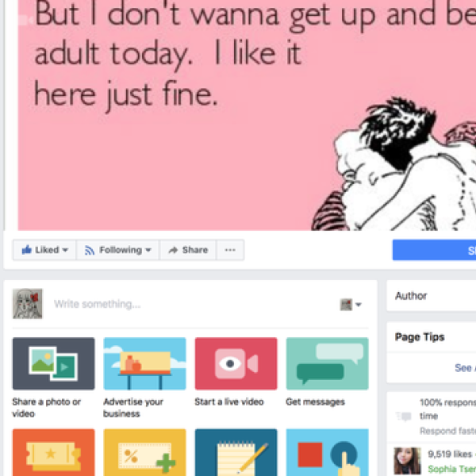Open the Page Tips section header
This screenshot has width=476, height=476.
point(420,337)
